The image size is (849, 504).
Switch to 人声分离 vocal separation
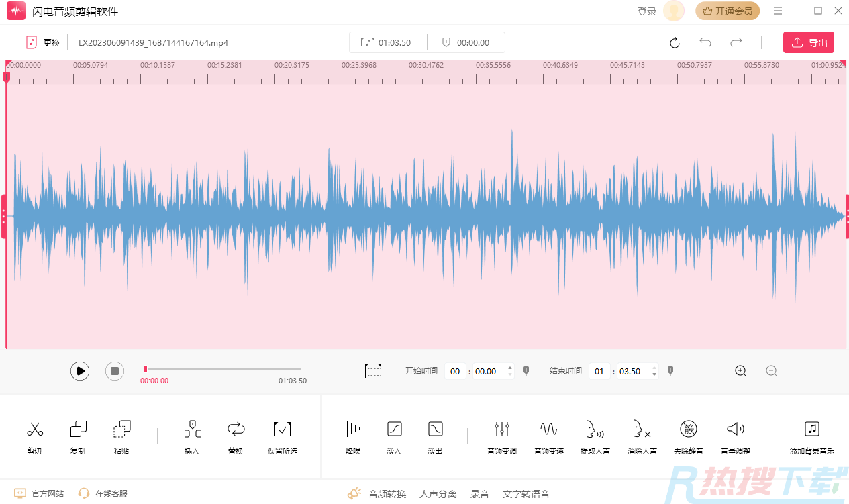click(x=438, y=494)
